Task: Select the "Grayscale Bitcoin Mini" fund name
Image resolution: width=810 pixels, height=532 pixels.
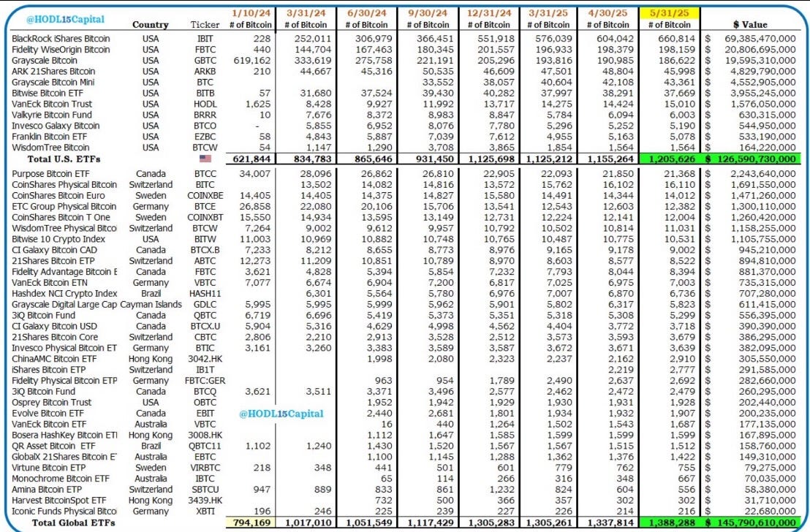Action: click(53, 82)
